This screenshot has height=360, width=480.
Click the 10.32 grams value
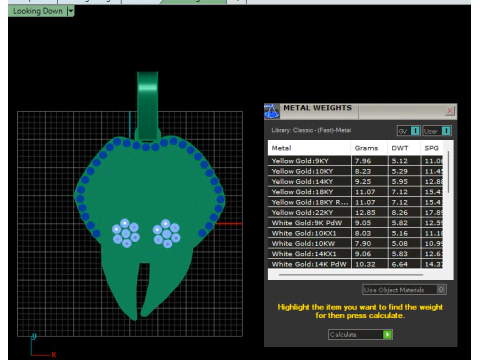tap(365, 264)
